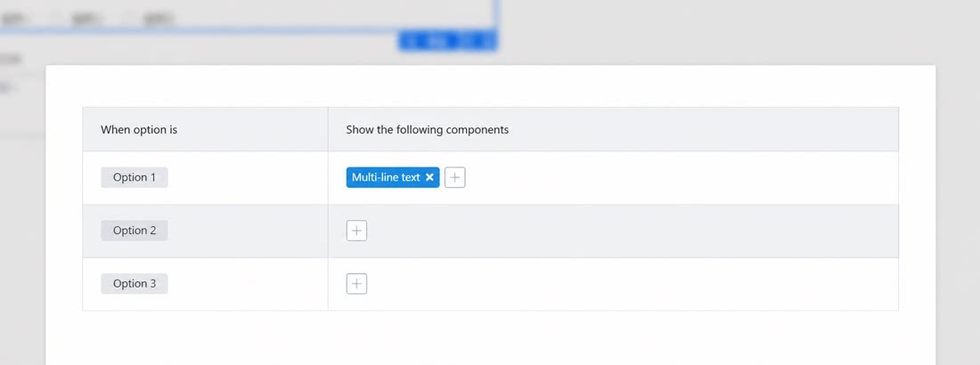980x365 pixels.
Task: Click empty space in Option 3 components cell
Action: pos(632,284)
